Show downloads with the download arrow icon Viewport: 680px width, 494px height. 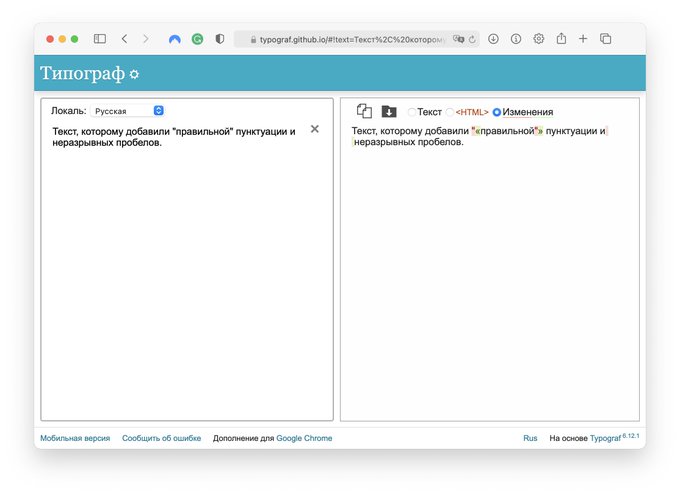click(x=493, y=39)
